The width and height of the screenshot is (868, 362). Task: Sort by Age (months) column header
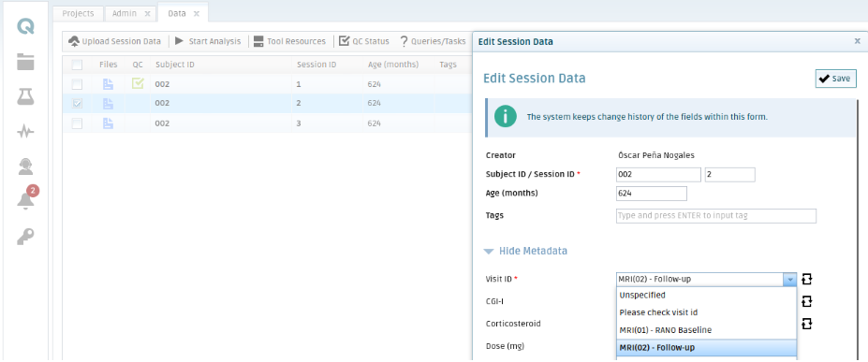point(393,65)
